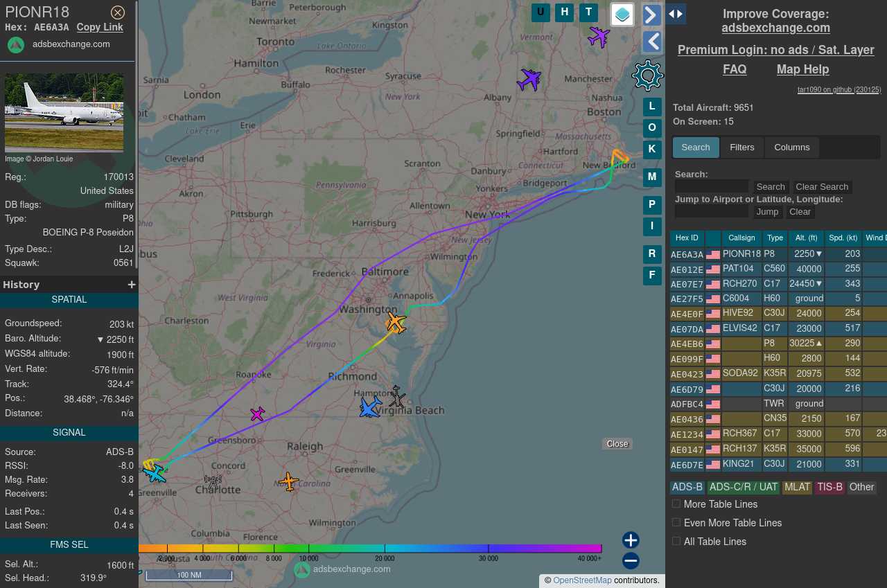Click the Clear button beside Jump
Screen dimensions: 887x588
800,212
